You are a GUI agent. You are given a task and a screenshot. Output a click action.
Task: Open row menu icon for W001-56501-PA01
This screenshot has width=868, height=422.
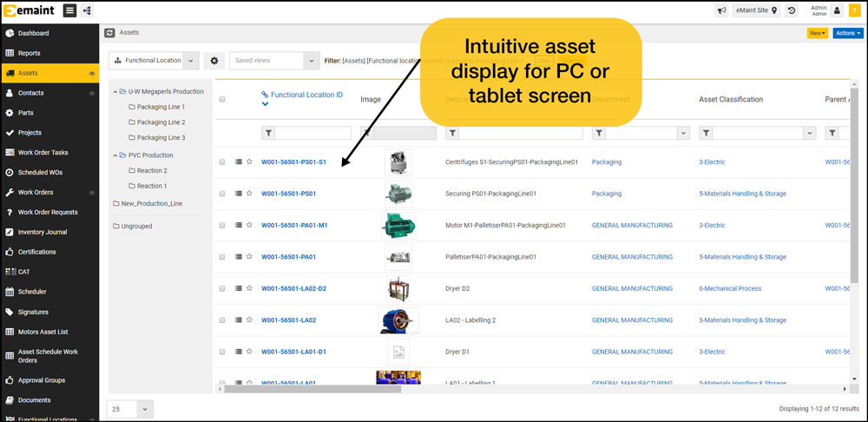point(238,257)
